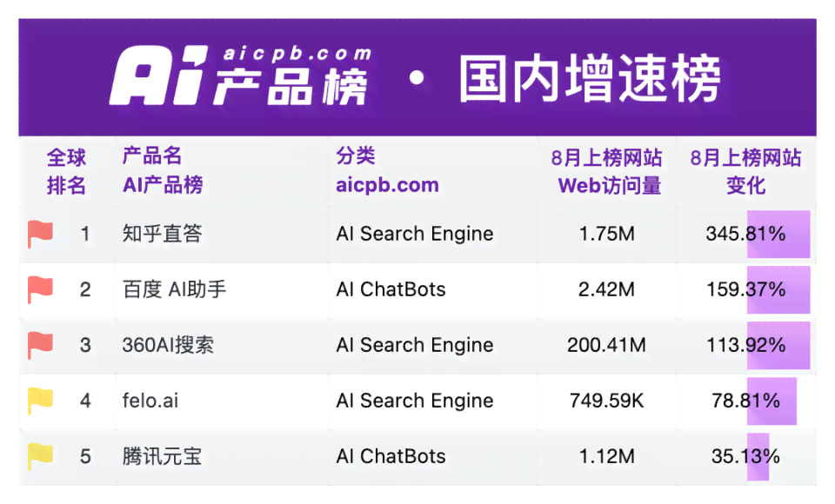This screenshot has width=835, height=504.
Task: Click the 35.13% growth value
Action: point(745,456)
